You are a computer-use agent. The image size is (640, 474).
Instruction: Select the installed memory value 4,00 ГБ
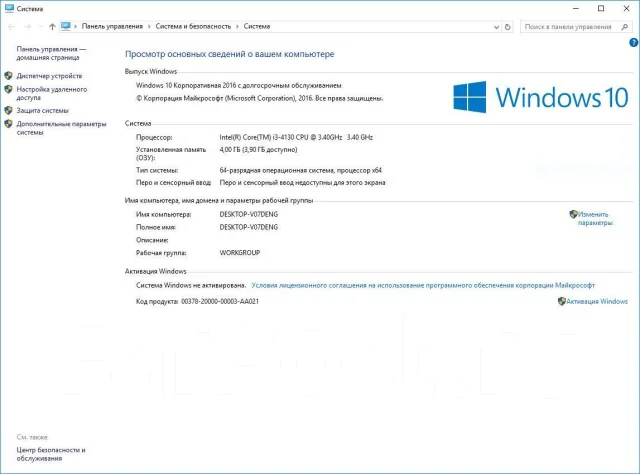pyautogui.click(x=258, y=149)
